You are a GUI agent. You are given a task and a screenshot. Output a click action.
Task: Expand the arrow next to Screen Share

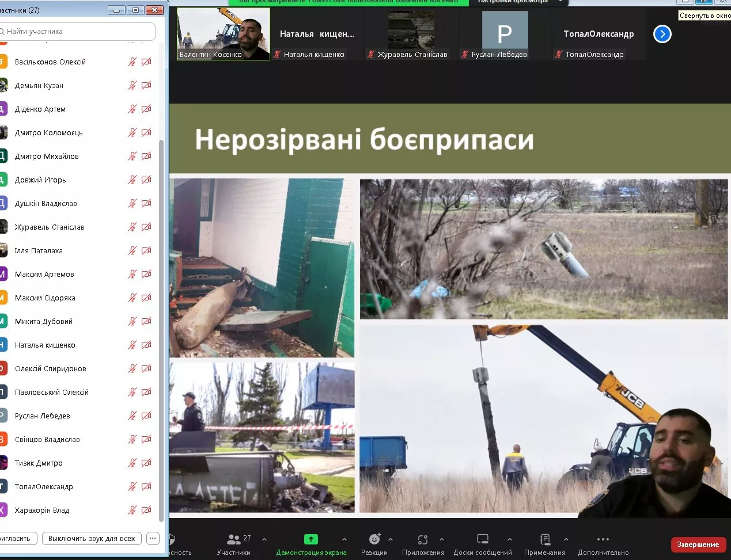point(344,539)
